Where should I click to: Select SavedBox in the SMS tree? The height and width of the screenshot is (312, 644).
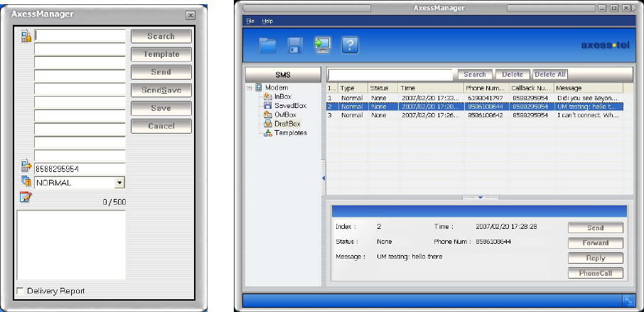point(290,105)
